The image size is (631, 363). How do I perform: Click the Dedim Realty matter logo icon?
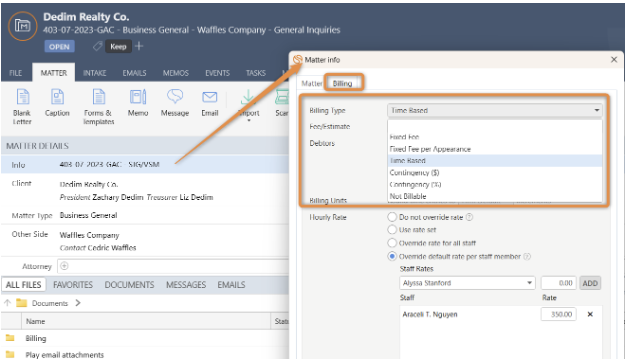[23, 26]
